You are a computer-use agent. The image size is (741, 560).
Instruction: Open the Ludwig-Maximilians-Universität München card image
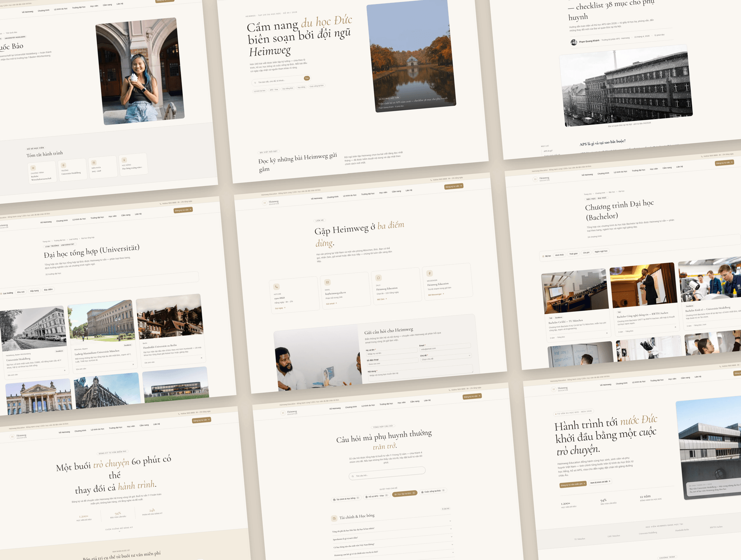point(102,322)
